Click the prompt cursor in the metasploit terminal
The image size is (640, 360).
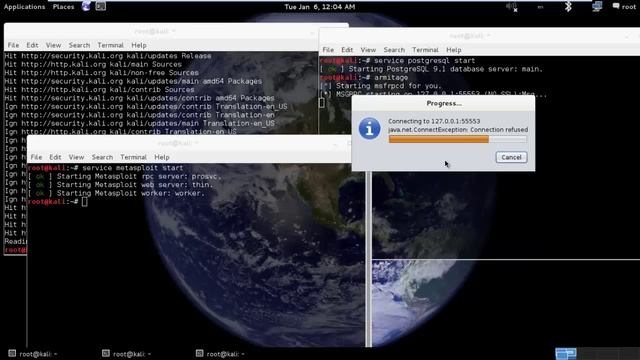click(84, 202)
